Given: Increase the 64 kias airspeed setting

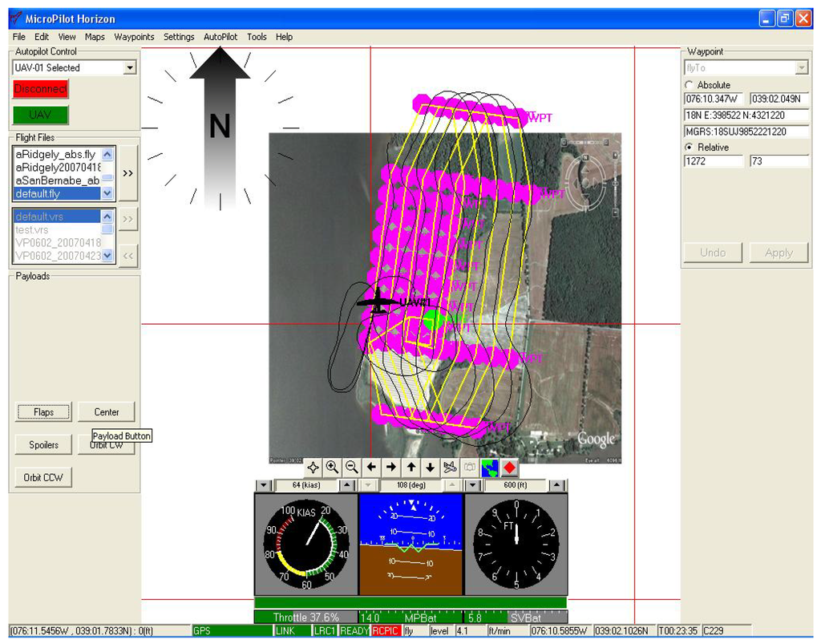Looking at the screenshot, I should tap(346, 485).
